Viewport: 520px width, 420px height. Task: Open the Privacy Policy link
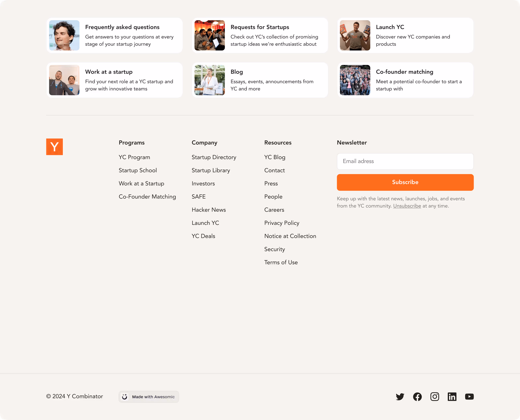282,223
